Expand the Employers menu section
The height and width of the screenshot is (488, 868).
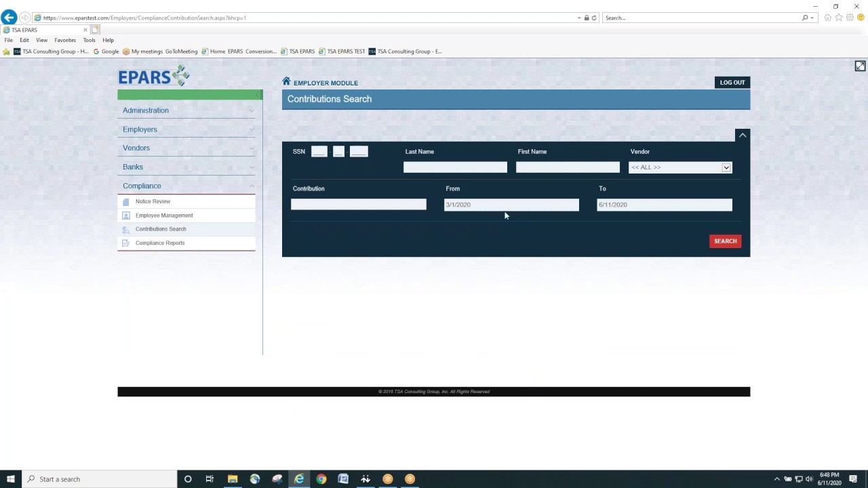coord(186,129)
